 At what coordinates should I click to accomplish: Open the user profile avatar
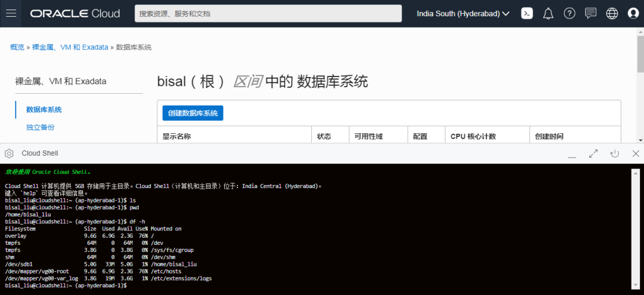coord(633,14)
